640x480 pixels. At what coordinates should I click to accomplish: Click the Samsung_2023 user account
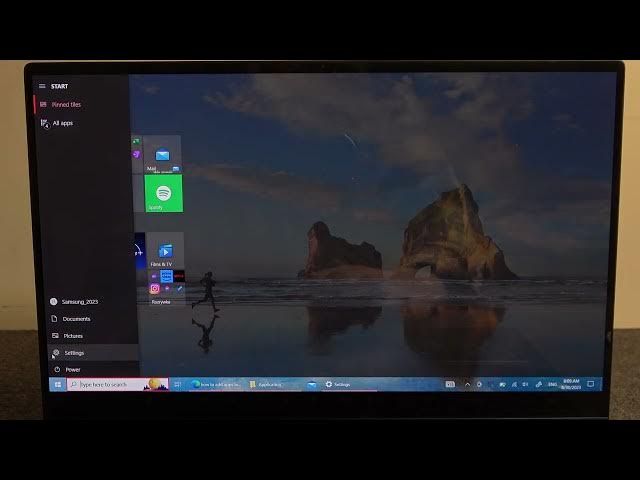(79, 301)
